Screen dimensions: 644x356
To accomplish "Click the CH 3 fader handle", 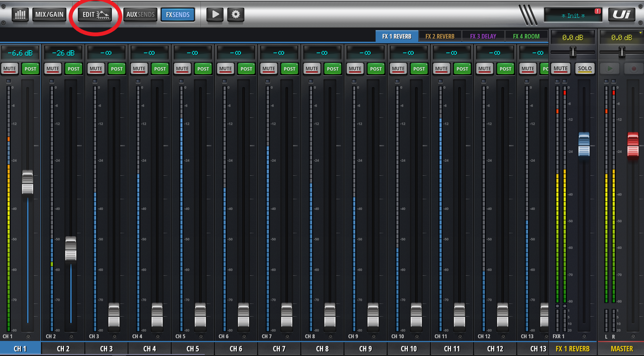I will 114,315.
